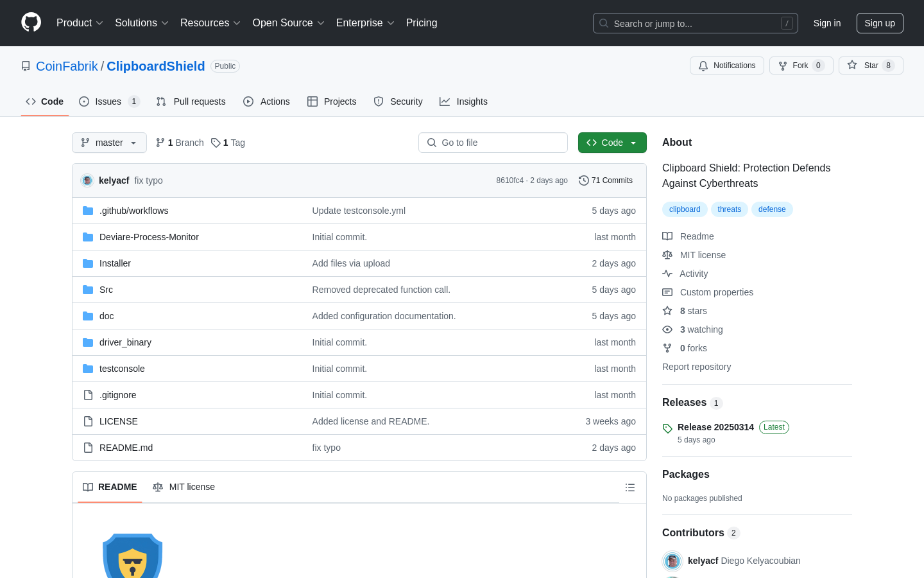Image resolution: width=924 pixels, height=578 pixels.
Task: Open Release 20250314
Action: 715,427
